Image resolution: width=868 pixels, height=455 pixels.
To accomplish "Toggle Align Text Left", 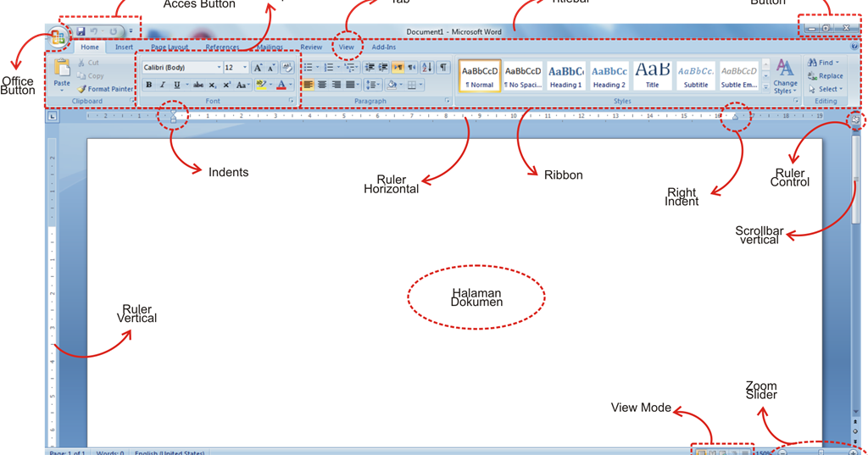I will coord(309,85).
